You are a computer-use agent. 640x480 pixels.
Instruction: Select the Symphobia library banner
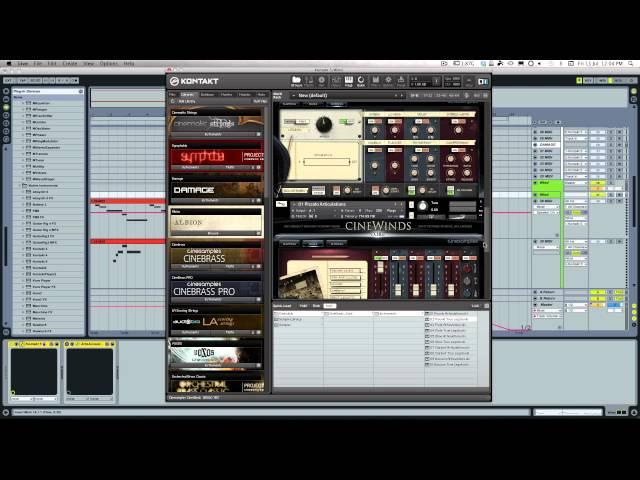coord(216,157)
